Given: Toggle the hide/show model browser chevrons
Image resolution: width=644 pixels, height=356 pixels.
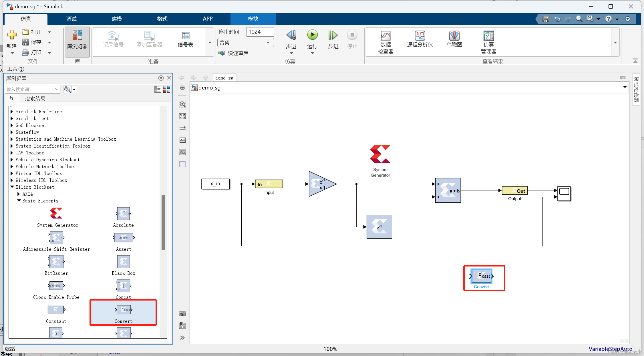Looking at the screenshot, I should 182,338.
